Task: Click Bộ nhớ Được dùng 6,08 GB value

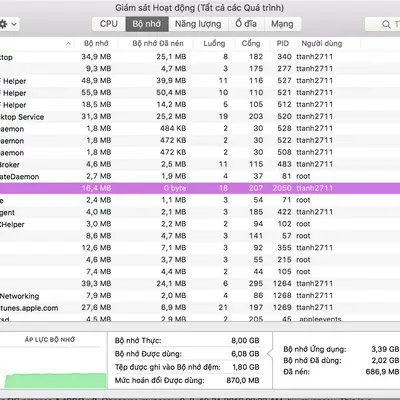Action: tap(245, 354)
